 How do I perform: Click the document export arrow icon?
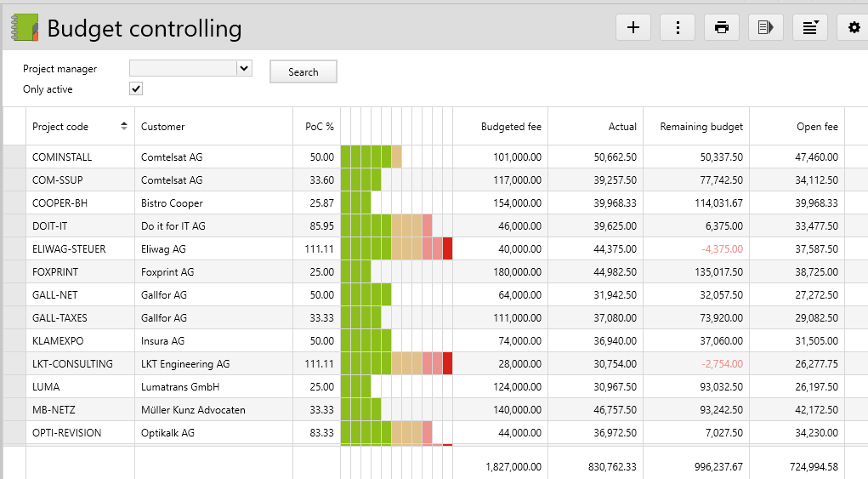click(766, 27)
